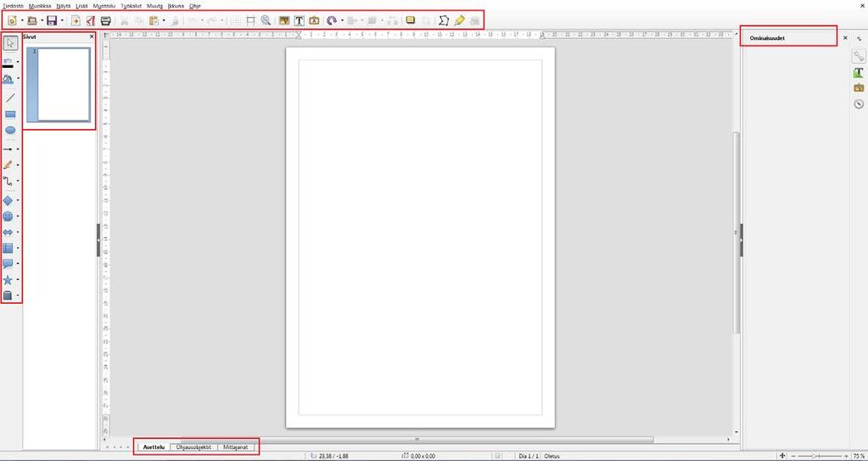Select the 3D Objects cube tool
Viewport: 868px width, 461px height.
[8, 296]
